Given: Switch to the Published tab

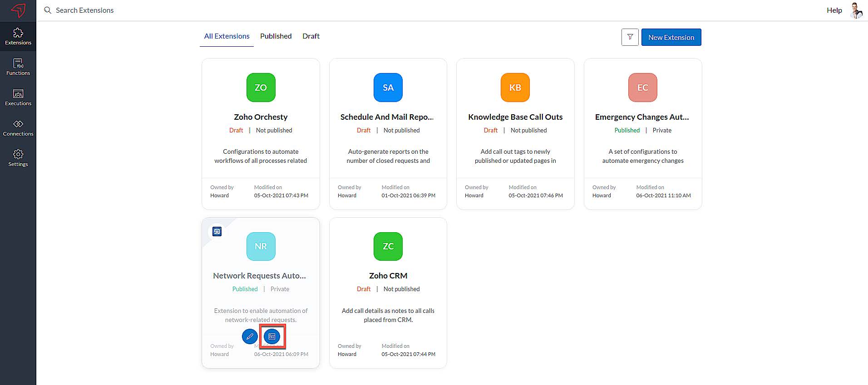Looking at the screenshot, I should [x=276, y=36].
